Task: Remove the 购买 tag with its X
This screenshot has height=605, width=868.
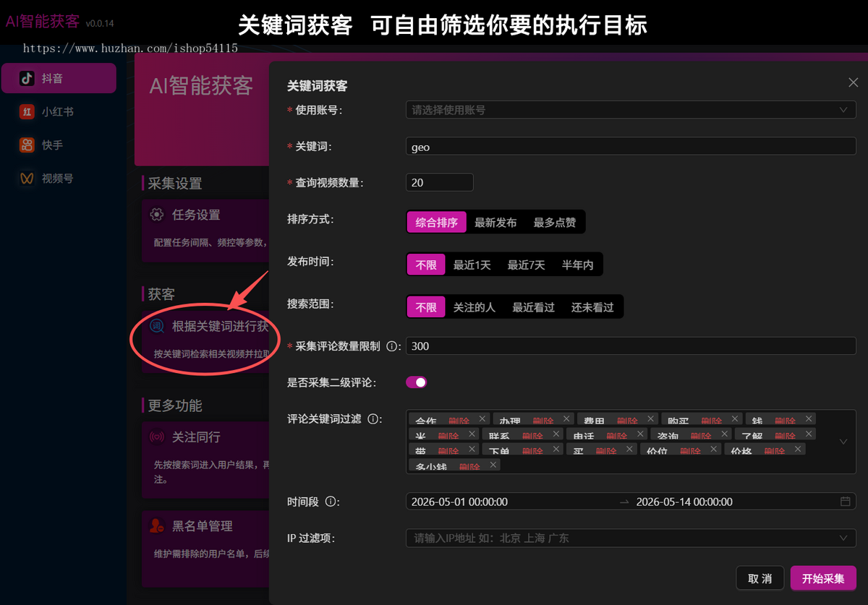Action: (x=735, y=419)
